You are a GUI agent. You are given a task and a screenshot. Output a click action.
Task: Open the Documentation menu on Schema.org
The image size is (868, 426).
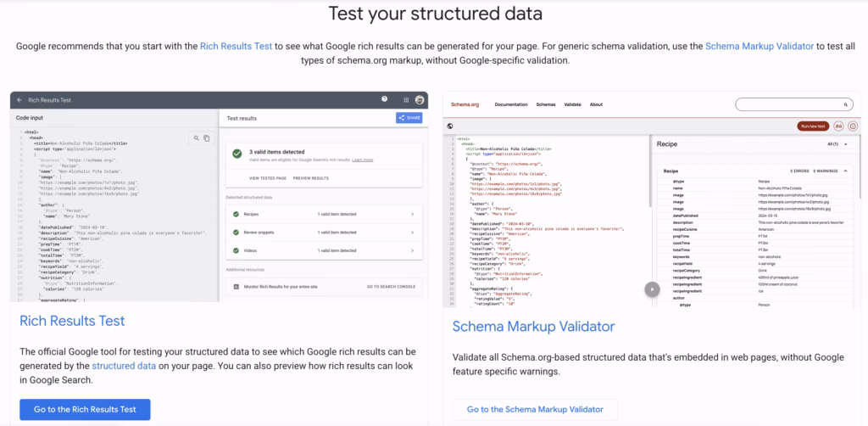coord(511,104)
